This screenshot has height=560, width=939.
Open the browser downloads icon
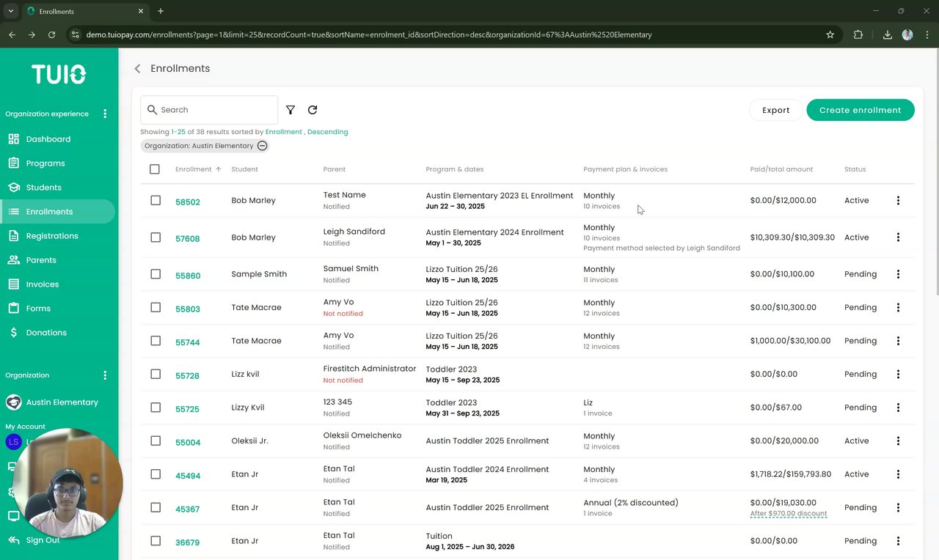pos(887,34)
